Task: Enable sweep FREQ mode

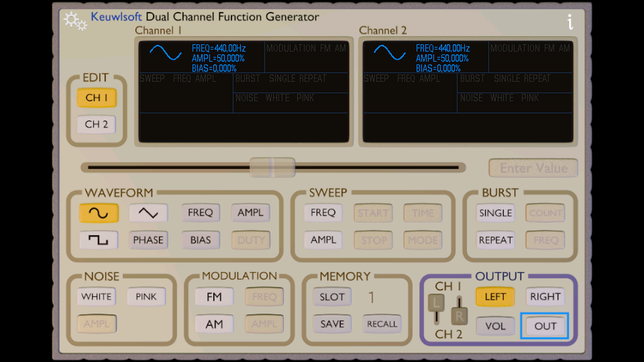Action: click(323, 213)
